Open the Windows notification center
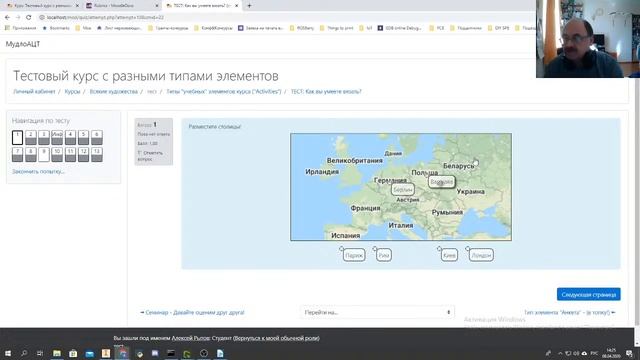The width and height of the screenshot is (640, 360). point(629,353)
